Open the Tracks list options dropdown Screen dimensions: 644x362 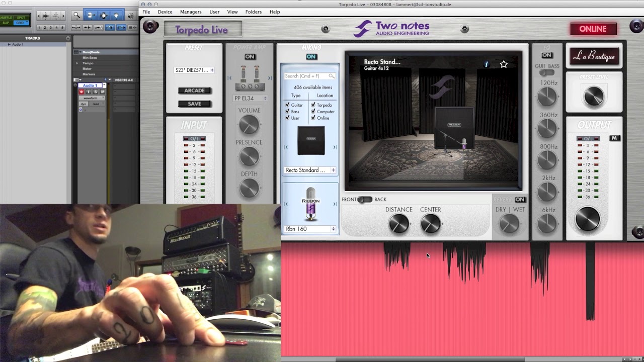(68, 38)
